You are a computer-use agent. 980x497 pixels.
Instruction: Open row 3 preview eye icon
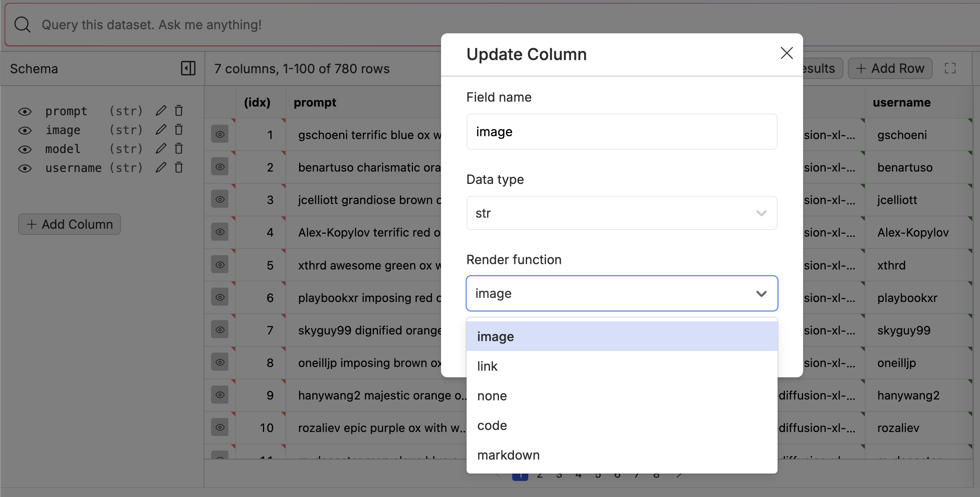coord(220,200)
